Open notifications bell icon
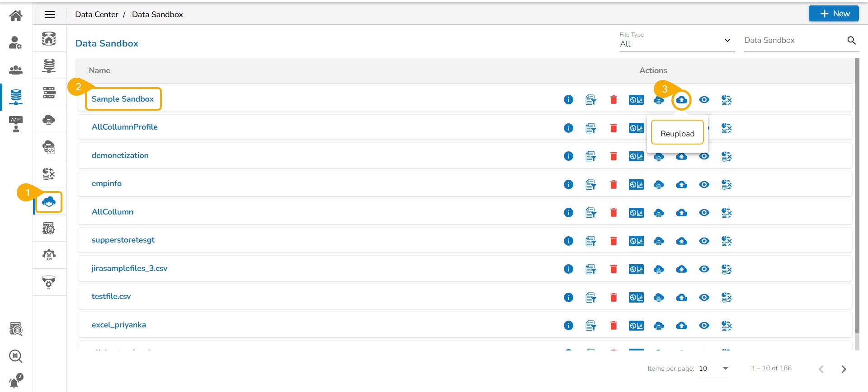This screenshot has height=392, width=868. (15, 382)
